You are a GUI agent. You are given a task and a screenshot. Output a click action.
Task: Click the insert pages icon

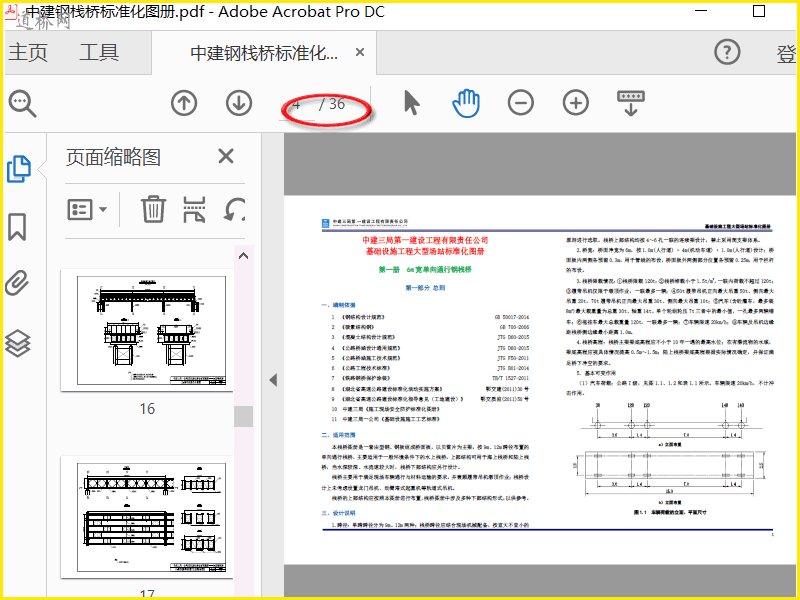pos(194,210)
